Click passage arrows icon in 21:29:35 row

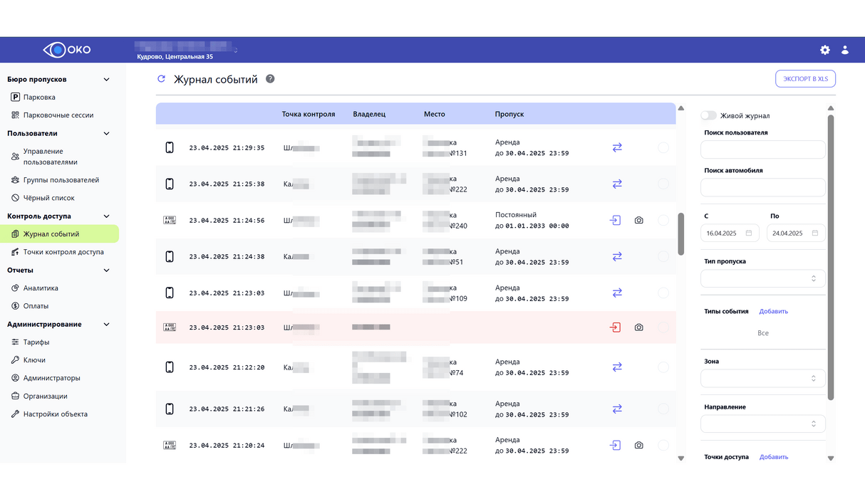point(617,147)
